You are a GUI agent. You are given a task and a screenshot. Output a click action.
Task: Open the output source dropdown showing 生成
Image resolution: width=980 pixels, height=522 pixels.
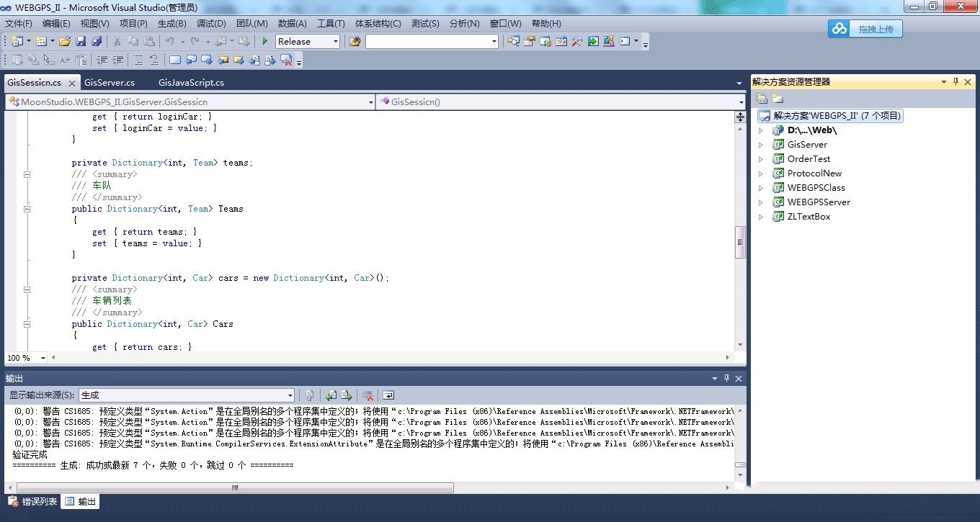(290, 395)
